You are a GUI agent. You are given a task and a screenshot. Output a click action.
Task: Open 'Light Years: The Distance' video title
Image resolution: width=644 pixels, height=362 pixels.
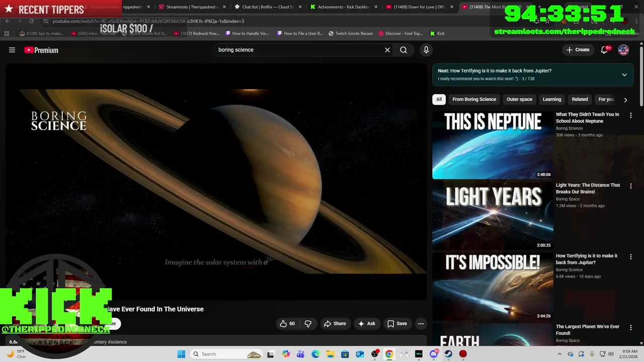coord(588,189)
